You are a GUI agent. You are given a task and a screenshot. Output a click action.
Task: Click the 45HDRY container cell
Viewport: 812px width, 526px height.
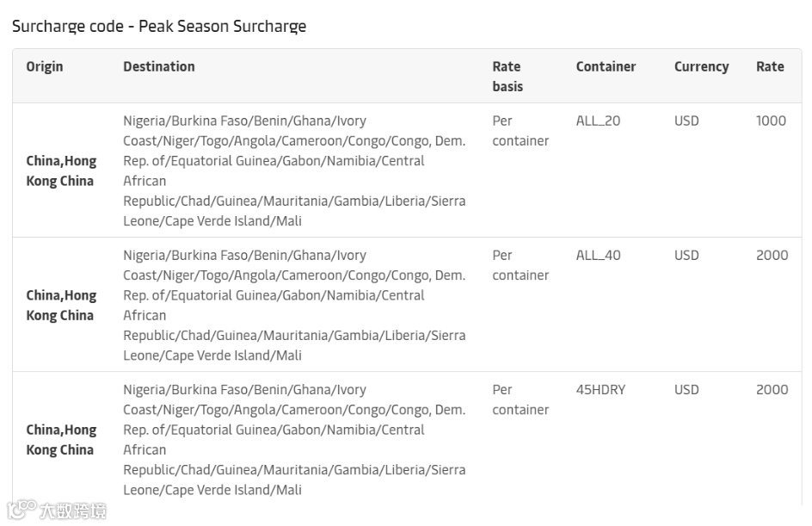coord(600,389)
